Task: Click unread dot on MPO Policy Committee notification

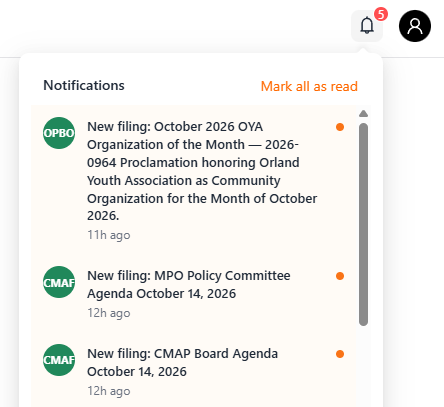Action: (340, 276)
